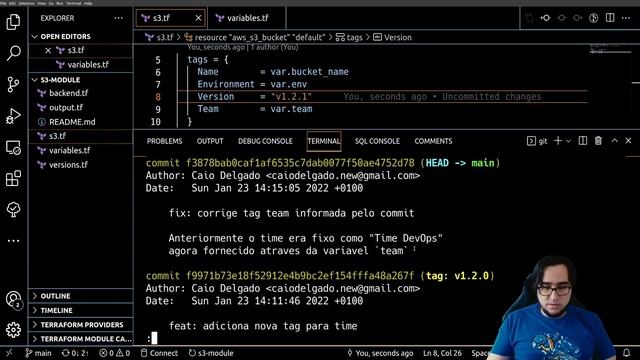This screenshot has width=640, height=360.
Task: Select variables.tf in Open Editors
Action: [x=88, y=64]
